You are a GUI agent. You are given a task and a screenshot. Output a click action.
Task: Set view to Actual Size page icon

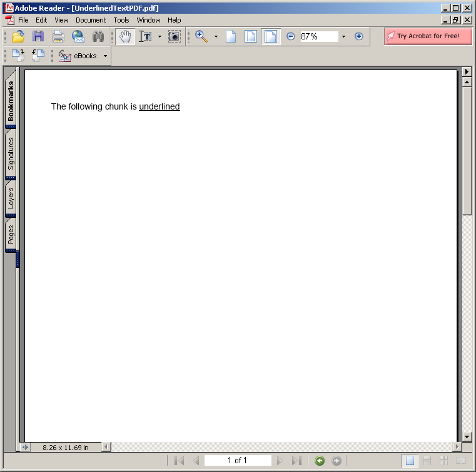click(231, 36)
